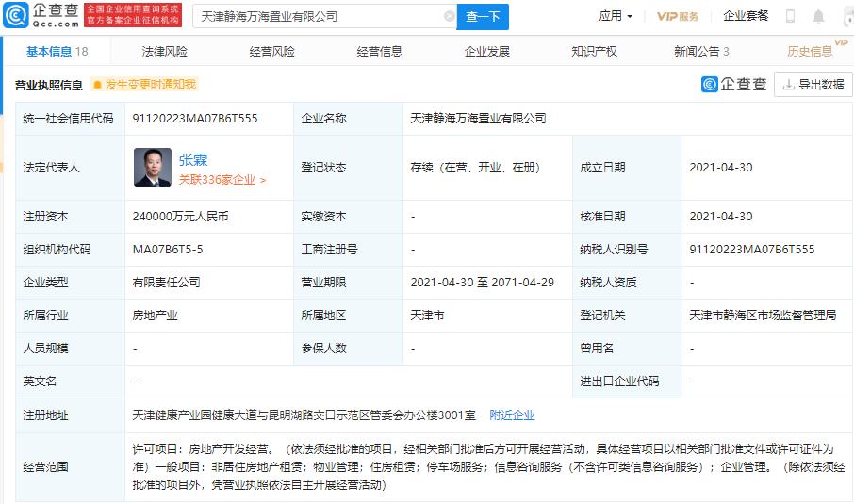Open 附近企业 link next to address
854x504 pixels.
pos(512,415)
